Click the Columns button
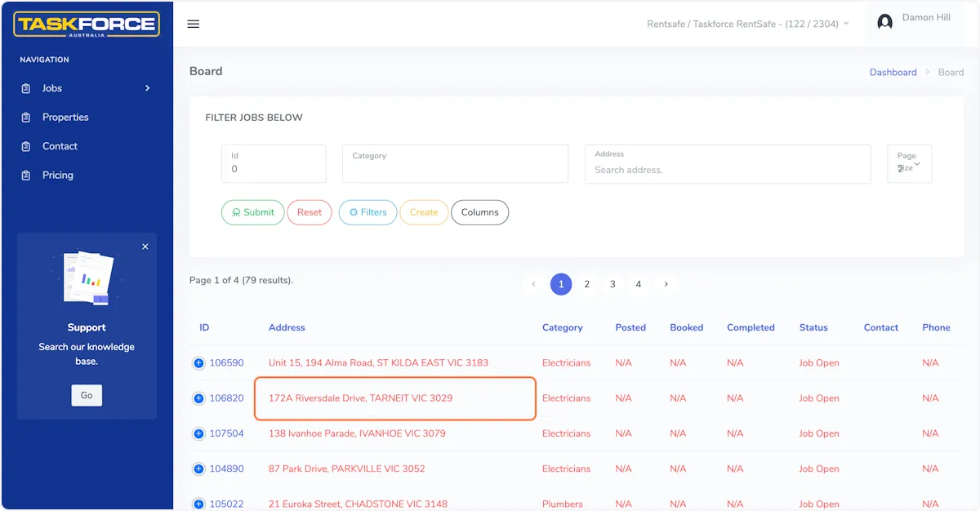Viewport: 980px width, 511px height. 479,212
